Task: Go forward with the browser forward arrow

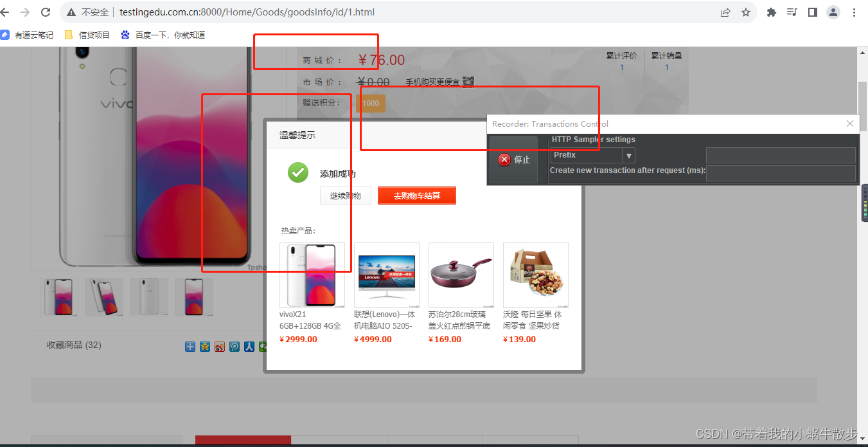Action: pyautogui.click(x=25, y=12)
